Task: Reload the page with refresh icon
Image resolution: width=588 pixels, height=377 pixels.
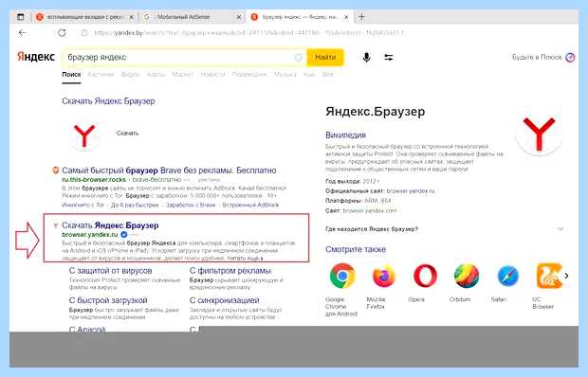Action: click(62, 33)
